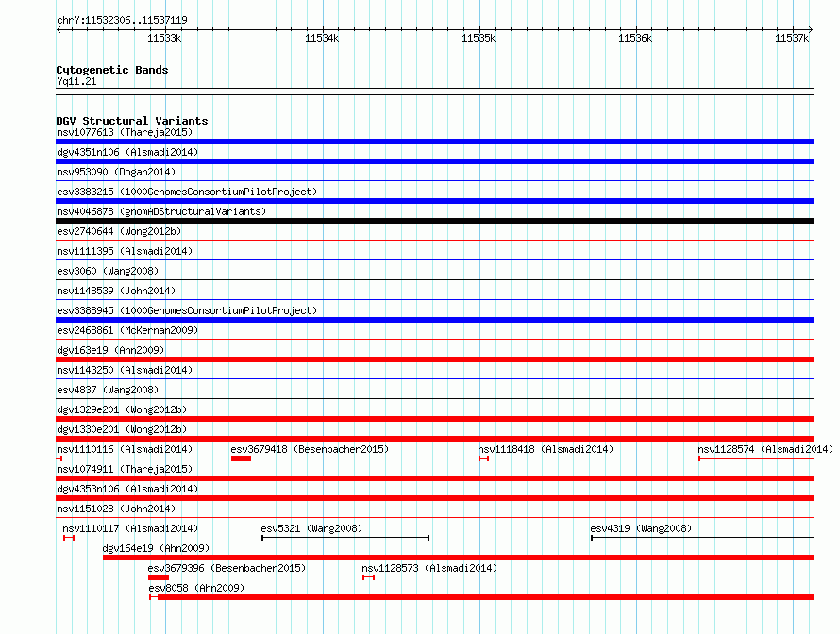Open the esv3060 (Wang2008) variant
The image size is (840, 634).
click(x=108, y=271)
